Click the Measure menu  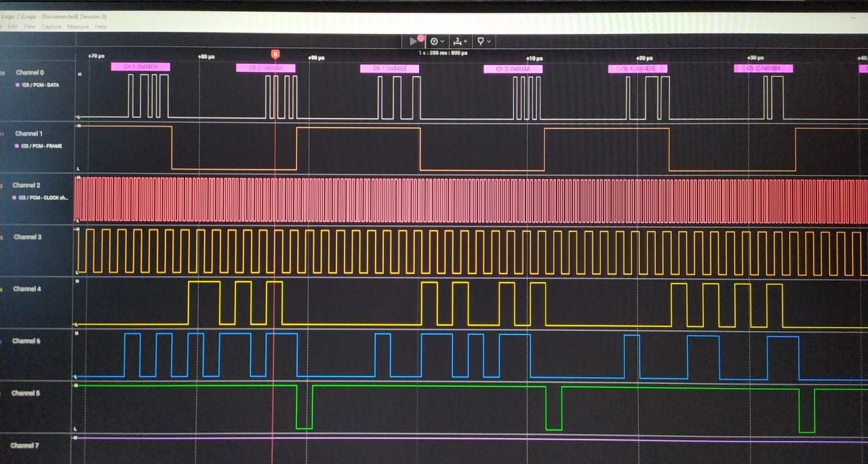pyautogui.click(x=77, y=26)
